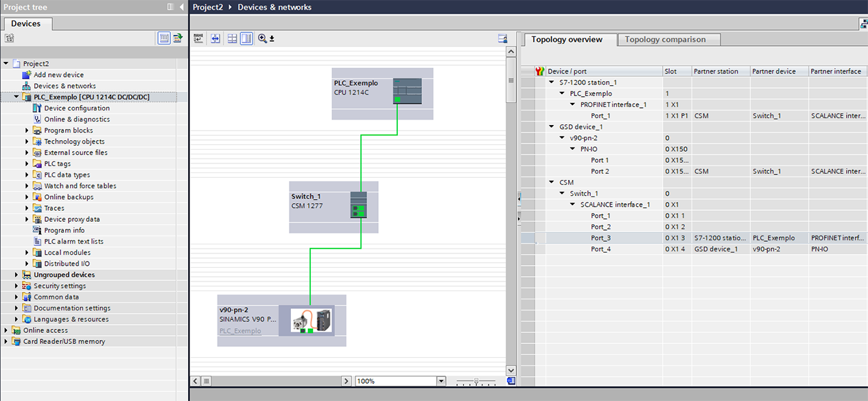Expand Ungrouped devices in the project tree

click(16, 275)
